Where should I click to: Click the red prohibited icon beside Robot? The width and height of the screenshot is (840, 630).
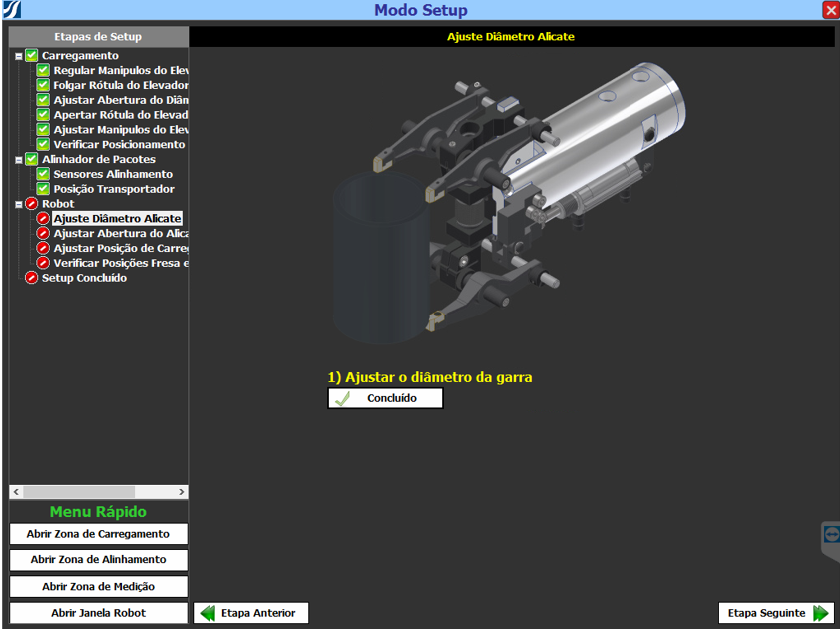point(31,204)
